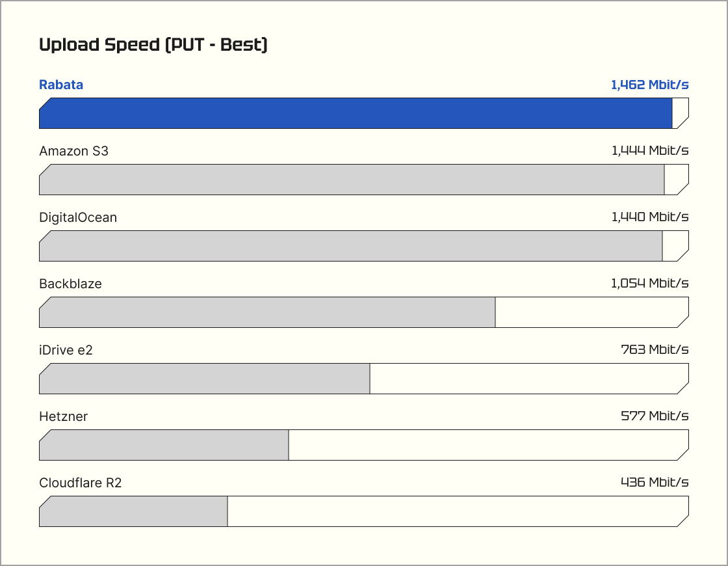Click the 1,440 Mbit/s value
This screenshot has width=728, height=566.
coord(649,217)
